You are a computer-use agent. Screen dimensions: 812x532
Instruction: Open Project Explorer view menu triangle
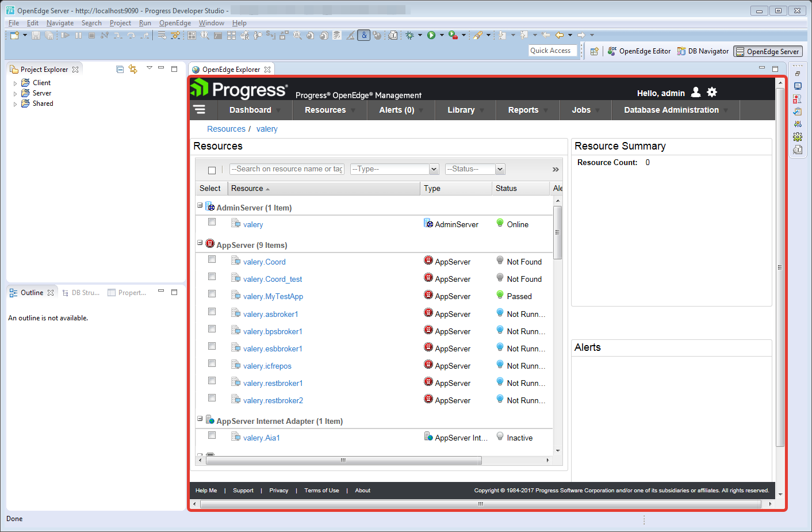(x=150, y=68)
